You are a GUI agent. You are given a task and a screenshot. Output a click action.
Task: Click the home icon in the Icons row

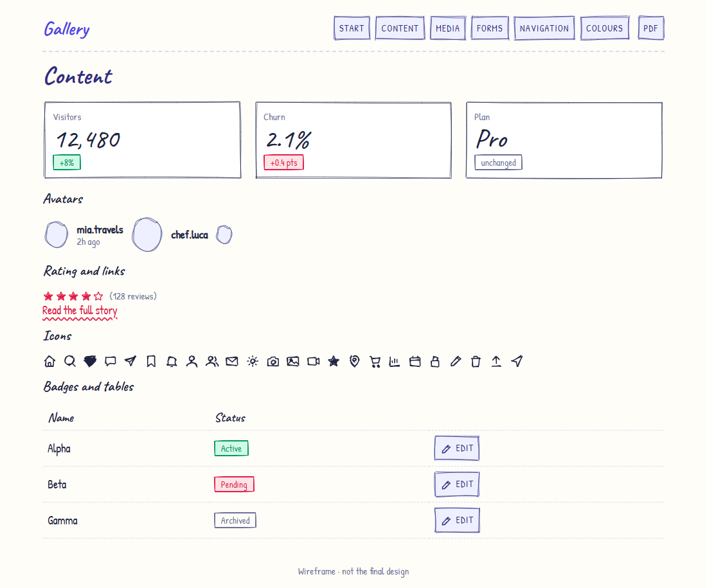tap(49, 361)
